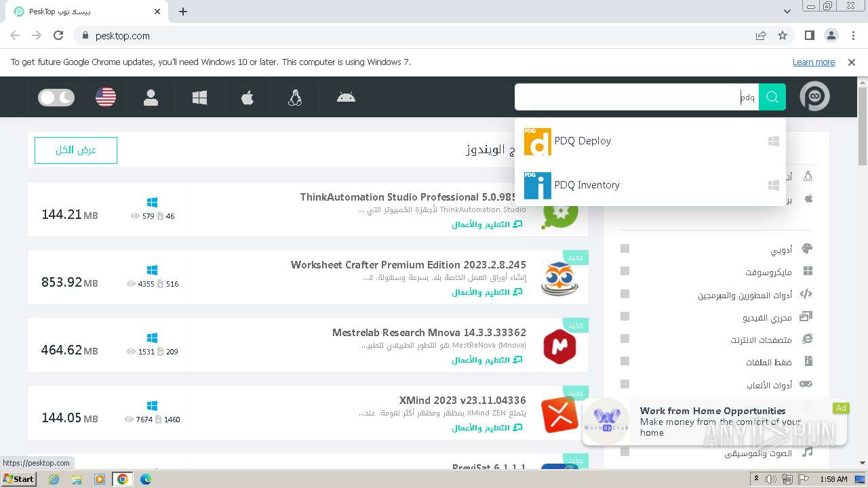Click the ThinkAutomation green gear icon
Image resolution: width=868 pixels, height=488 pixels.
click(x=560, y=213)
